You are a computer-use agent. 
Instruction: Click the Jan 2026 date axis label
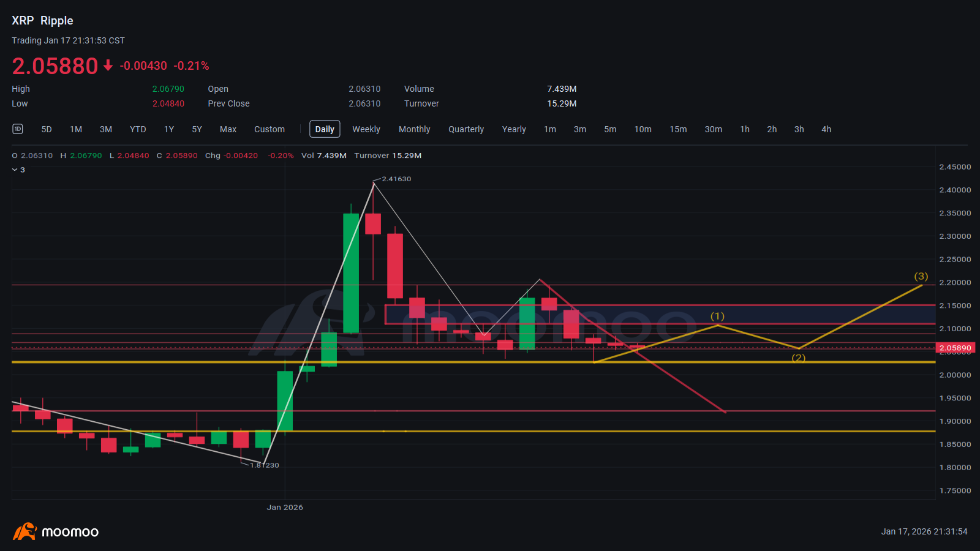coord(285,507)
